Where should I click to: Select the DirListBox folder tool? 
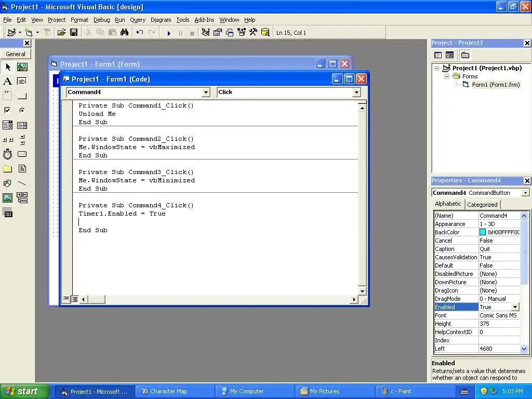[7, 169]
